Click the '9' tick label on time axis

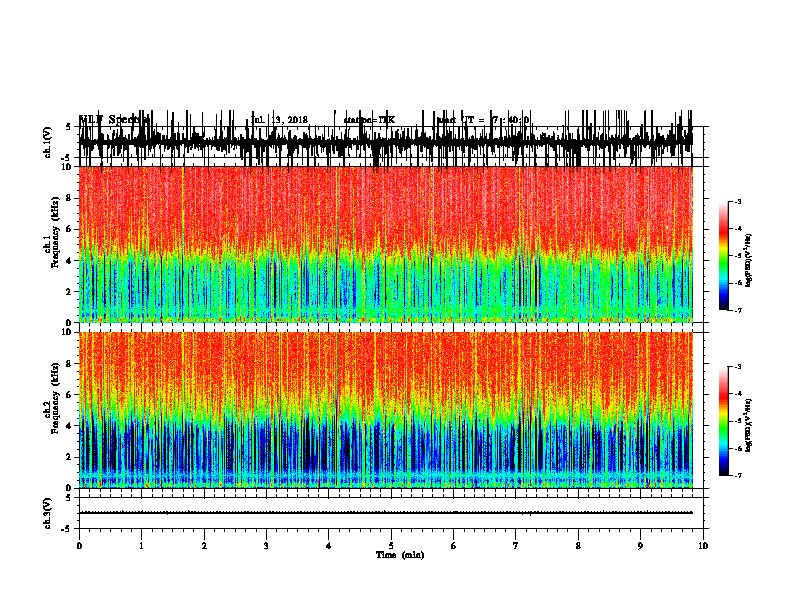[640, 546]
